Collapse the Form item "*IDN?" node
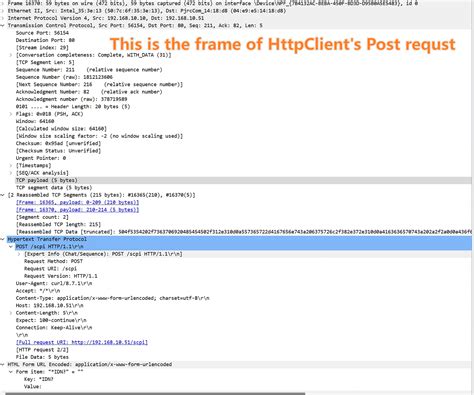 click(11, 372)
